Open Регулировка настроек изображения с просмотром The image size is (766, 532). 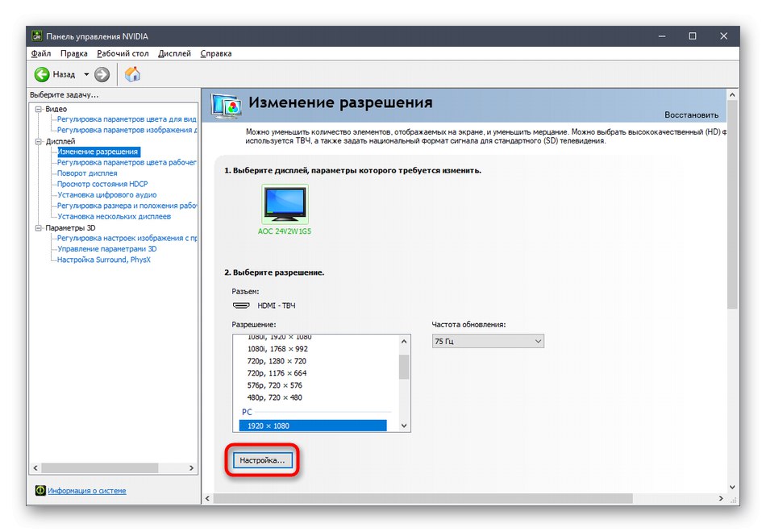(x=127, y=239)
